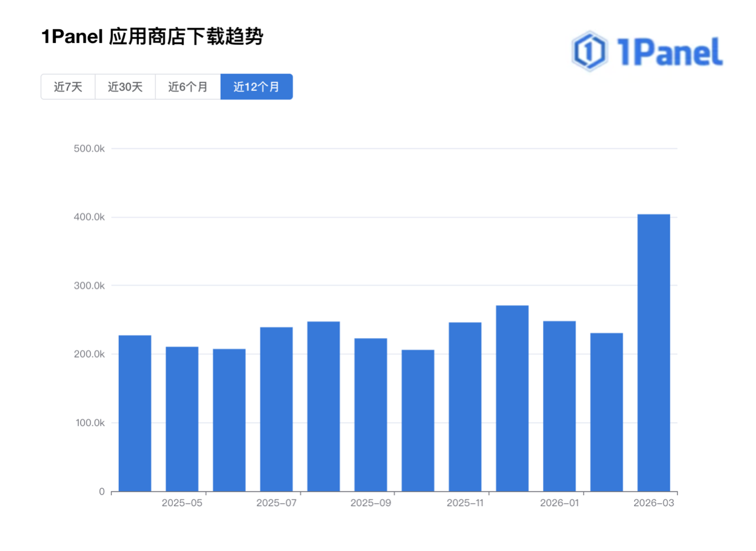Click the 2026-03 x-axis label

click(653, 503)
